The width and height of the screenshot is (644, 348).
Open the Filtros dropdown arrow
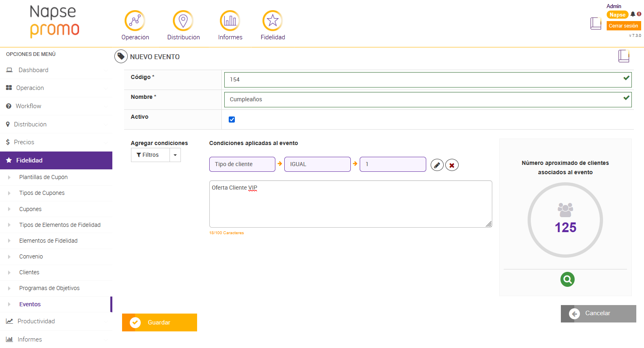coord(175,155)
